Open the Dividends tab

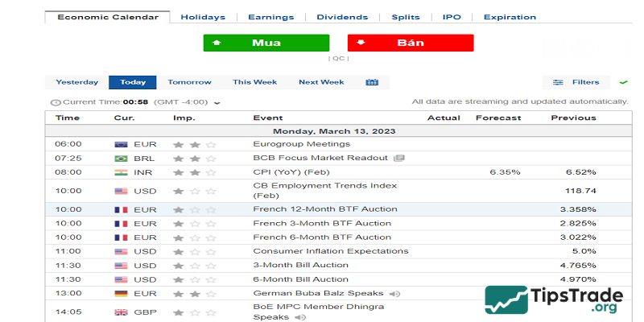[343, 17]
